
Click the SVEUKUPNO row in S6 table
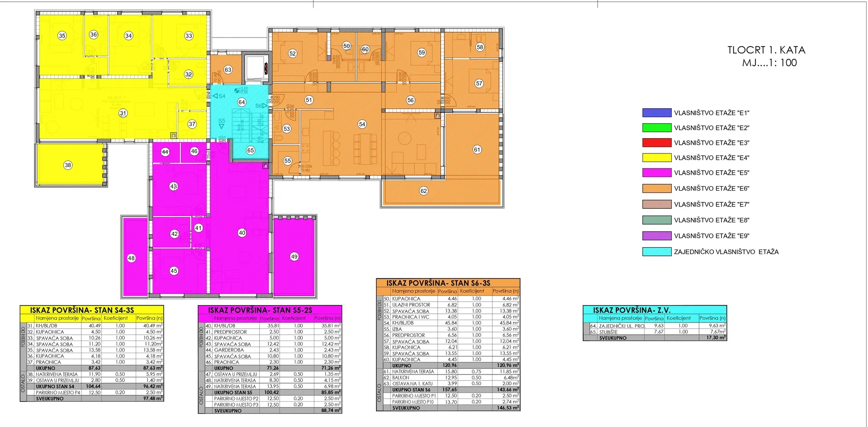(448, 408)
